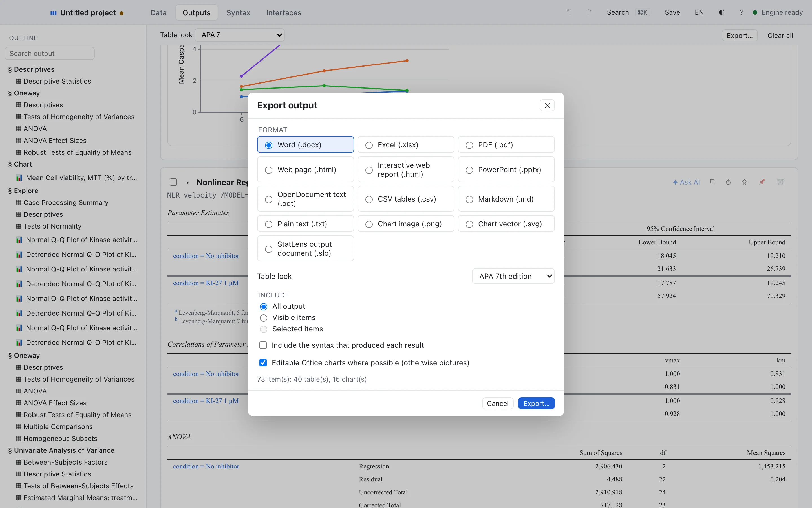Go to the Interfaces tab
Viewport: 812px width, 508px height.
pos(284,13)
